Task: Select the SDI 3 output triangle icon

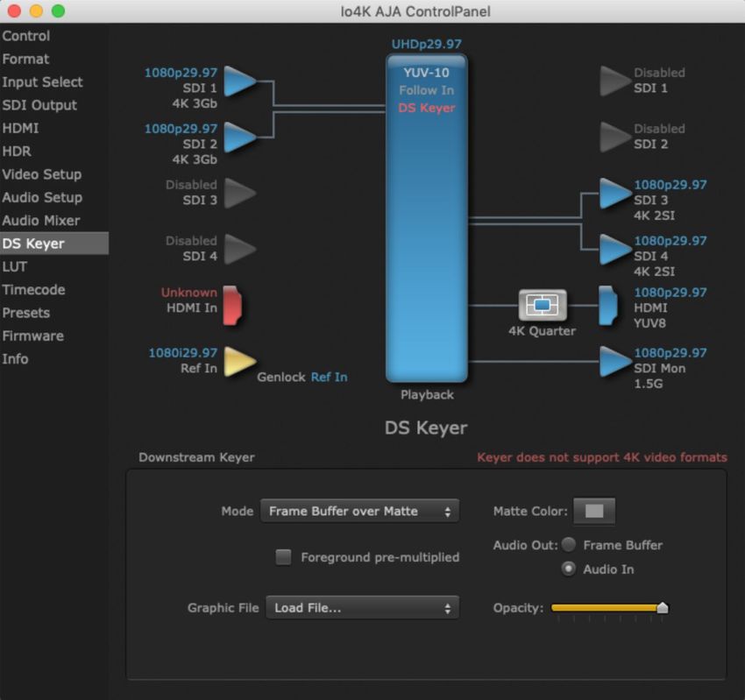Action: click(616, 194)
